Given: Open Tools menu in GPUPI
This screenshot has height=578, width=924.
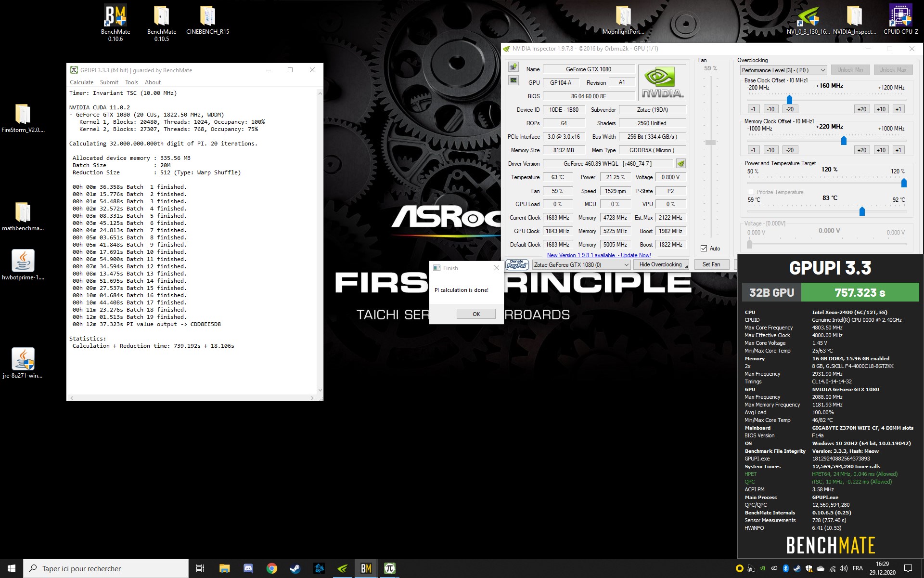Looking at the screenshot, I should pos(131,82).
